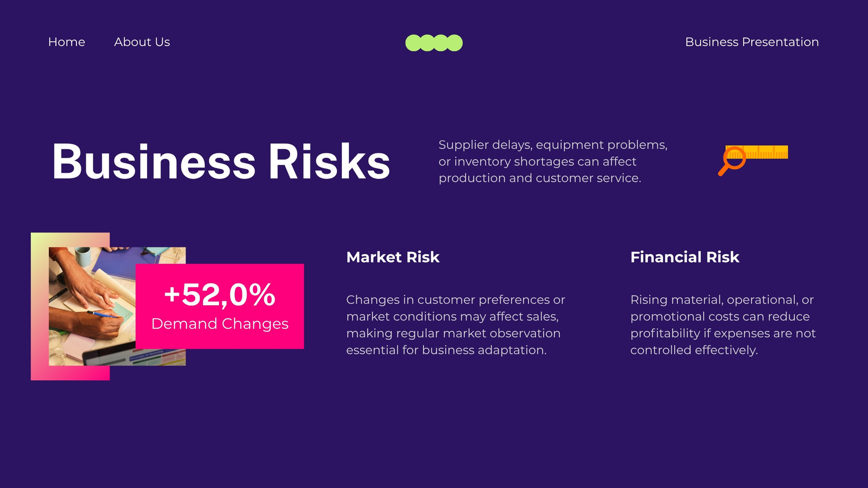868x488 pixels.
Task: Click the pink +52,0% stat box
Action: [220, 306]
